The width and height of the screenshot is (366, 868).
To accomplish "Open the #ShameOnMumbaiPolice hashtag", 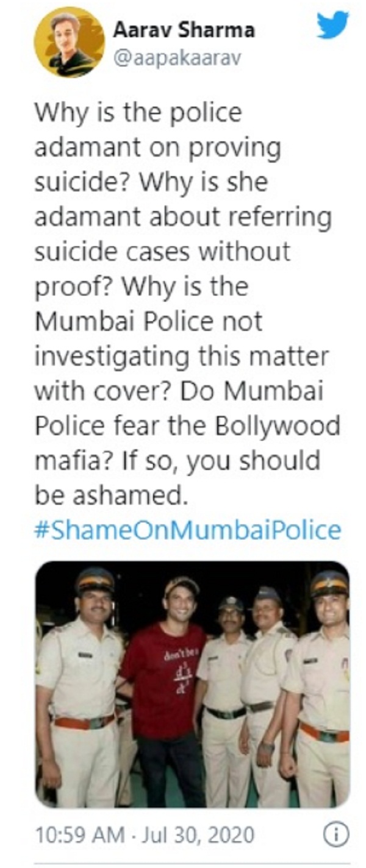I will (187, 529).
